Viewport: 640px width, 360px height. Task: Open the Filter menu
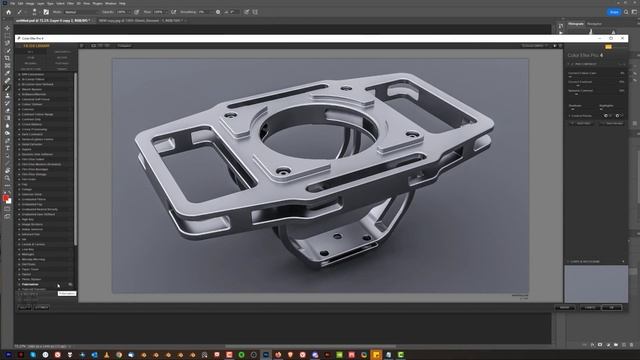[71, 3]
